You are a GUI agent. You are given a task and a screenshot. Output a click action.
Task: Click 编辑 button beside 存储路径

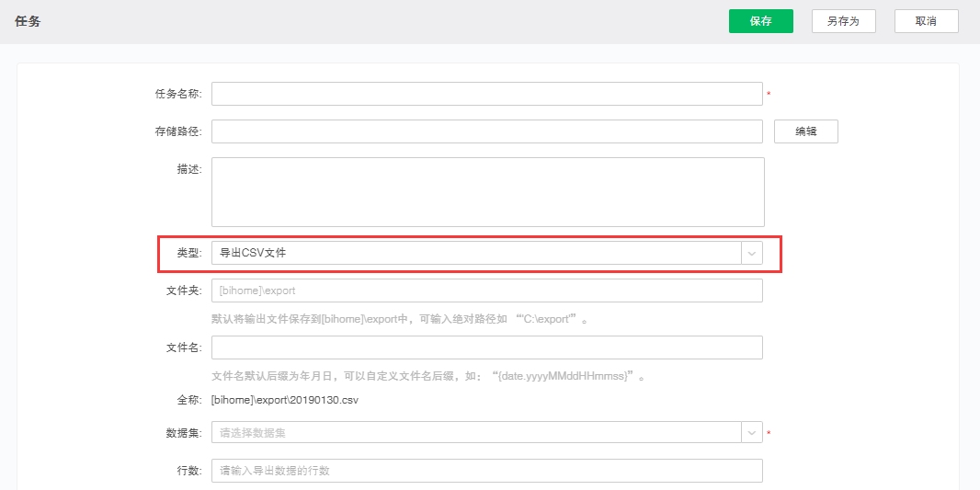[x=805, y=131]
